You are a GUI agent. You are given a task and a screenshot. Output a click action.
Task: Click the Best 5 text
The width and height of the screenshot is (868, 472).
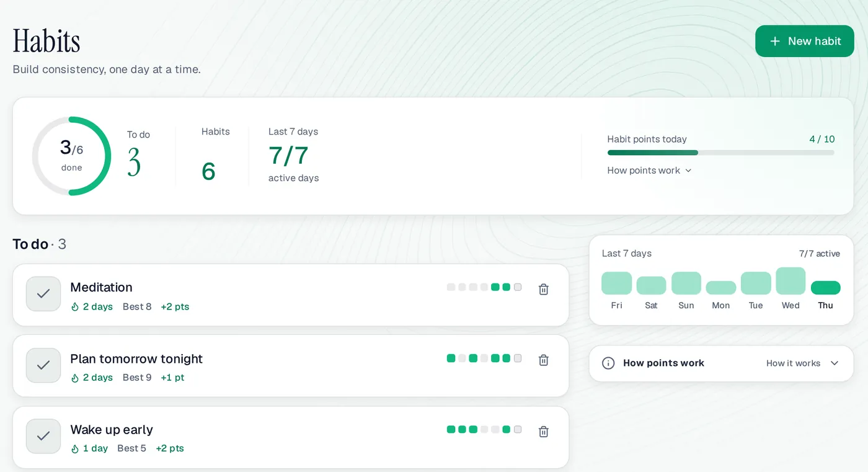(131, 448)
